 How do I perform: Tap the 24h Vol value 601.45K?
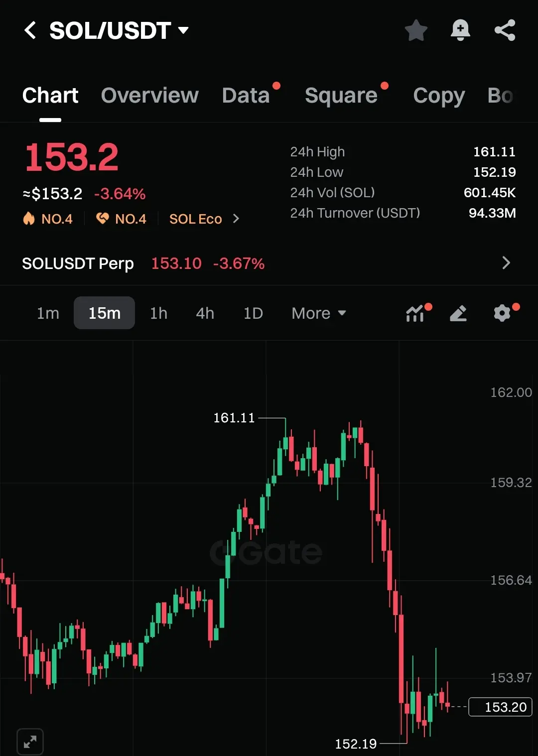pyautogui.click(x=490, y=193)
